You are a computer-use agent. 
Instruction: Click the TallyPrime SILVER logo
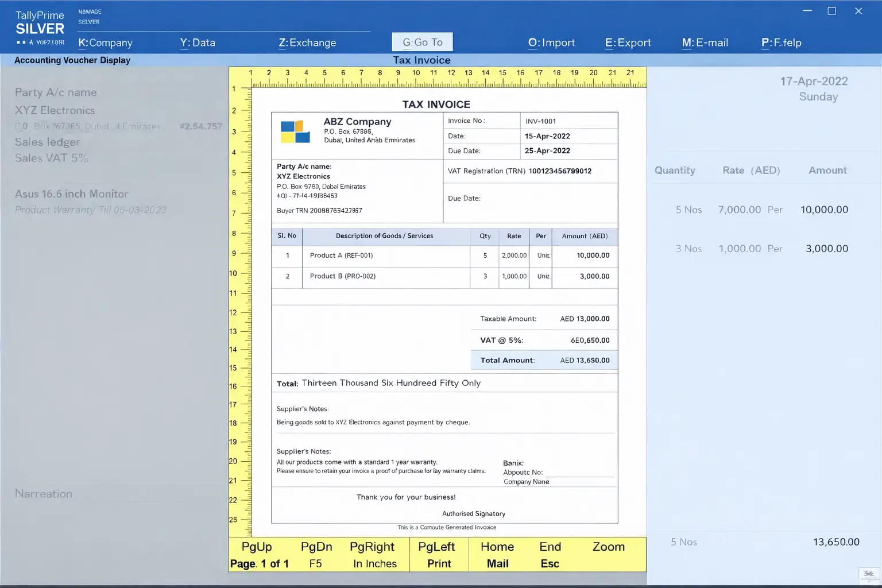pyautogui.click(x=39, y=25)
